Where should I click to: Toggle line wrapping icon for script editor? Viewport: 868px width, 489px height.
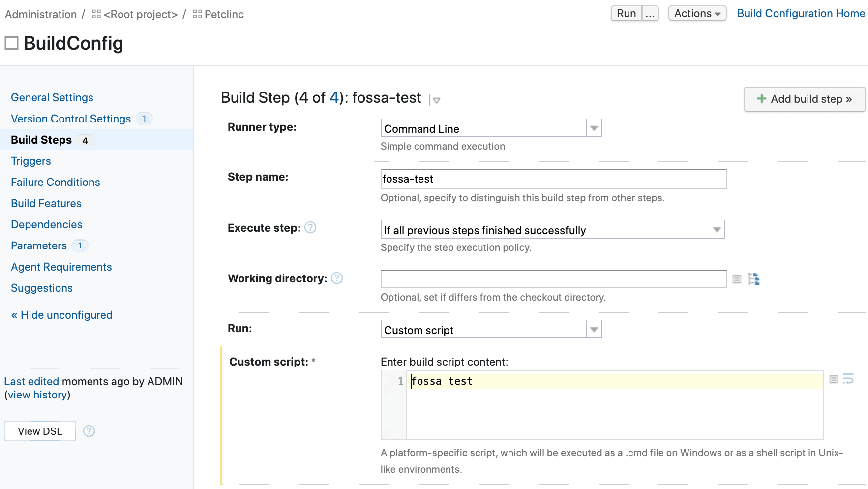tap(848, 379)
